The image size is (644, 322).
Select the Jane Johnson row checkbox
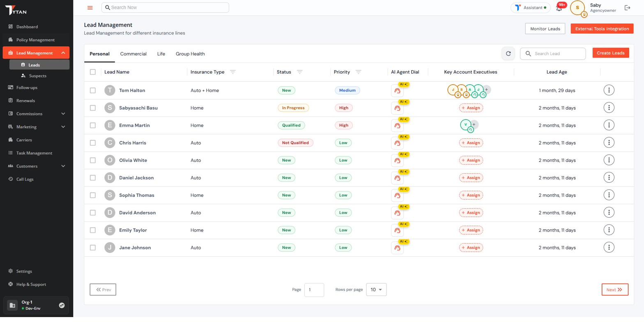tap(93, 248)
